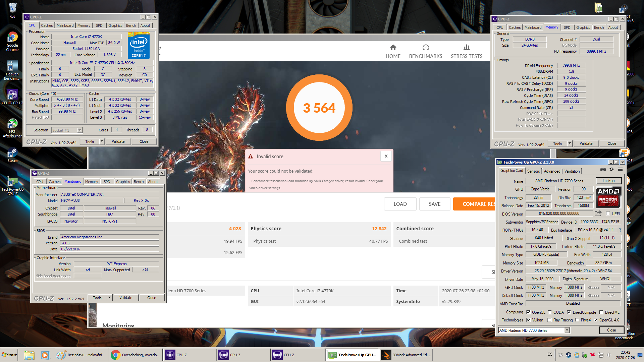
Task: Click the Windows Explorer taskbar icon
Action: point(29,355)
